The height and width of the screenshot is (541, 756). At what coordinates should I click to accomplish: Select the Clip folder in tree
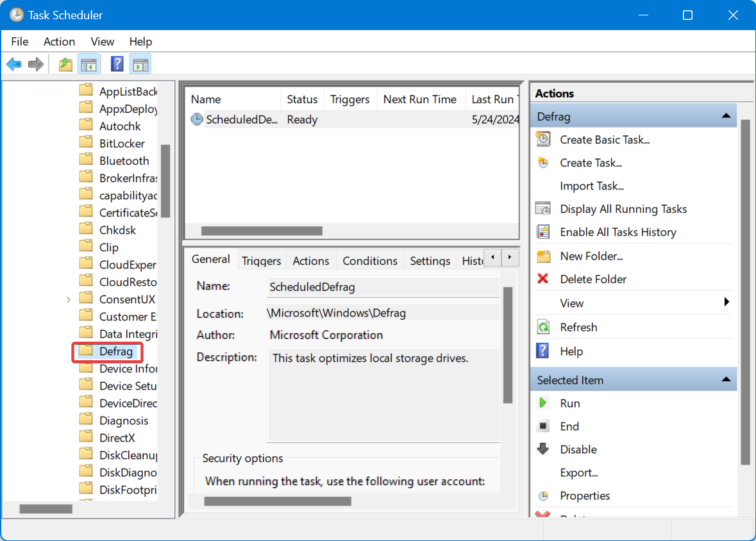(x=108, y=247)
